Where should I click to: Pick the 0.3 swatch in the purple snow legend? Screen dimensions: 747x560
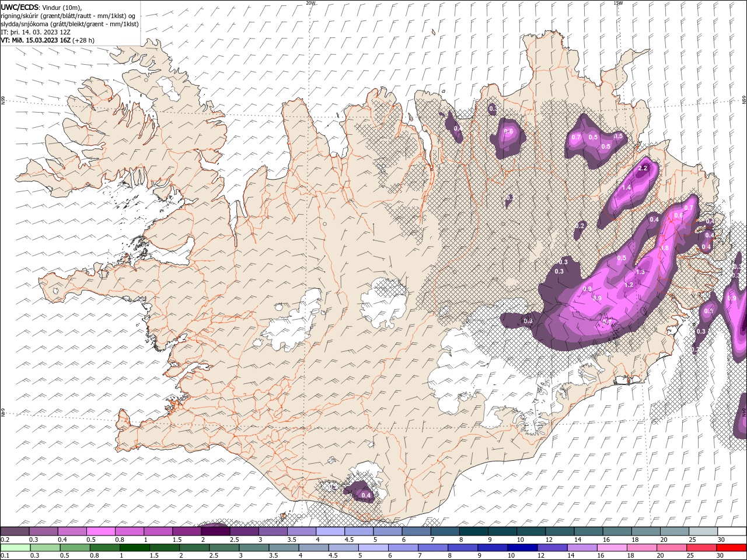pos(43,531)
